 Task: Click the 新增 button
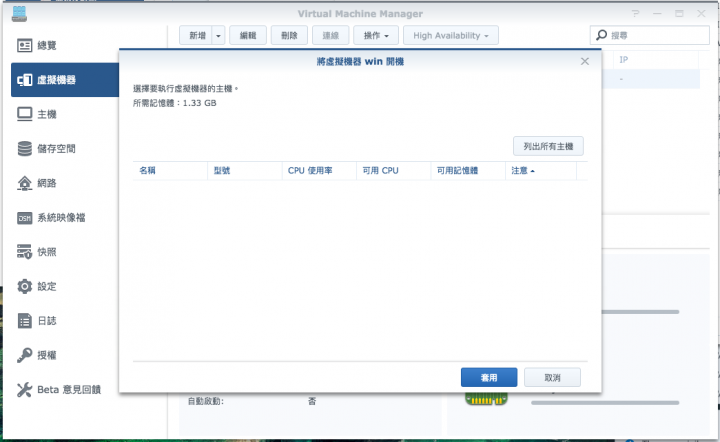point(196,35)
